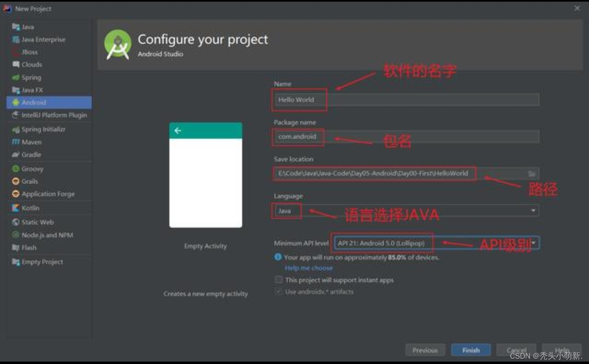Click the Gradle elephant icon
The height and width of the screenshot is (364, 589).
[x=16, y=155]
